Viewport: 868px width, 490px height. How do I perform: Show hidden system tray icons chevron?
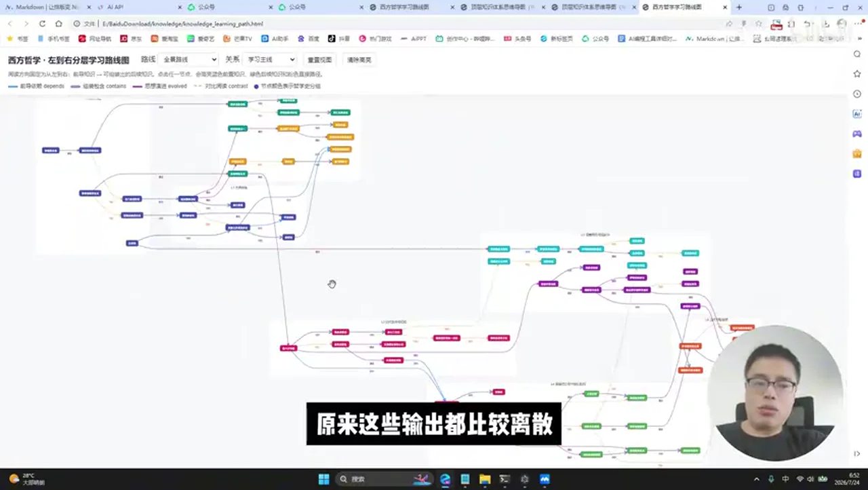click(757, 479)
